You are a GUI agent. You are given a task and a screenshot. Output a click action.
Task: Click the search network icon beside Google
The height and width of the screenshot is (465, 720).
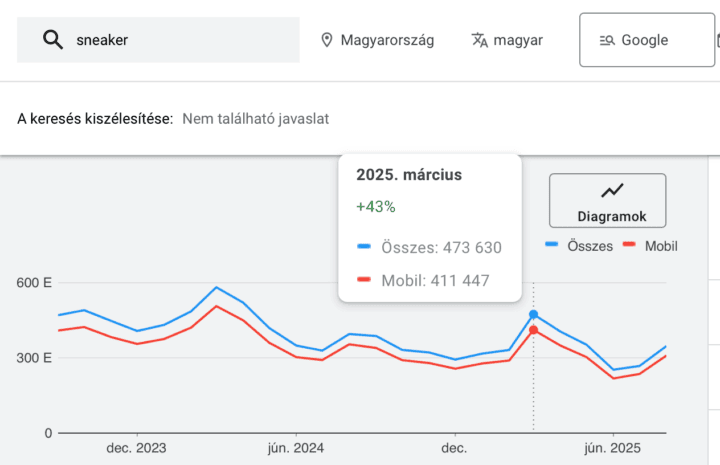click(x=606, y=41)
